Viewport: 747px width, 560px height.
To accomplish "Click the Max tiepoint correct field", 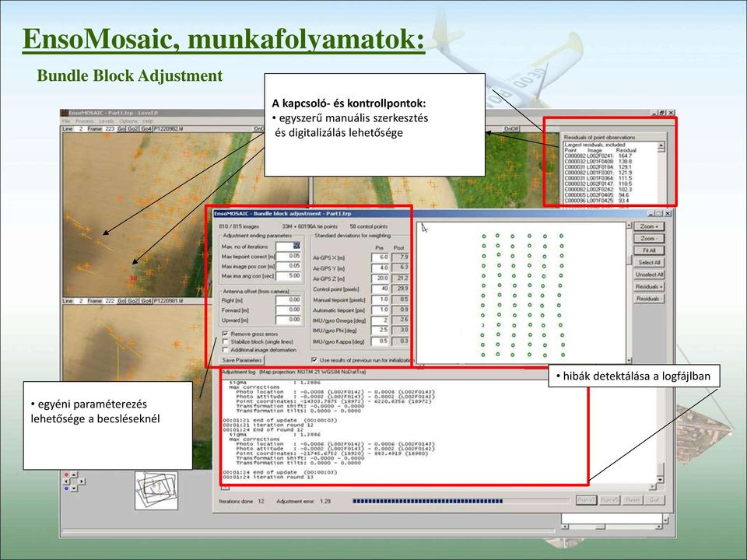I will pyautogui.click(x=289, y=256).
